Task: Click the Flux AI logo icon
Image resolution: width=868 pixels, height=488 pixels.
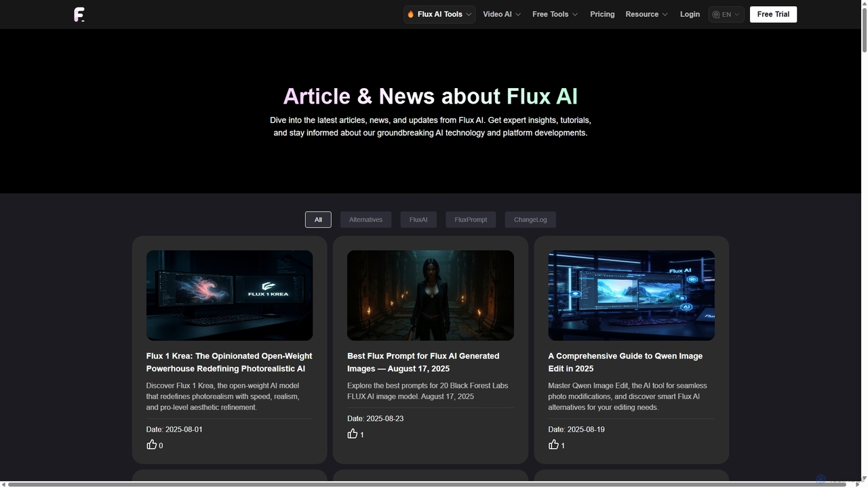Action: 79,14
